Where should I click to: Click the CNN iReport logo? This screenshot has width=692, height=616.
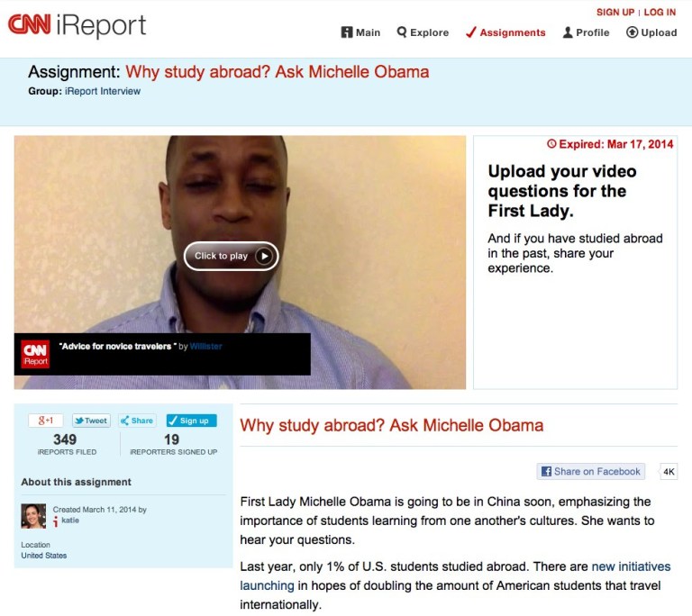pos(77,24)
